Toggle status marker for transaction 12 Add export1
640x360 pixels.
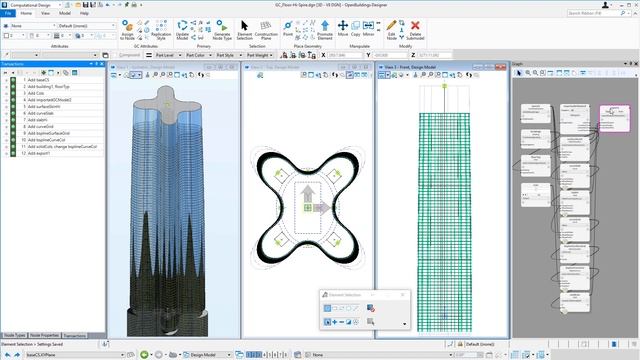click(x=13, y=153)
